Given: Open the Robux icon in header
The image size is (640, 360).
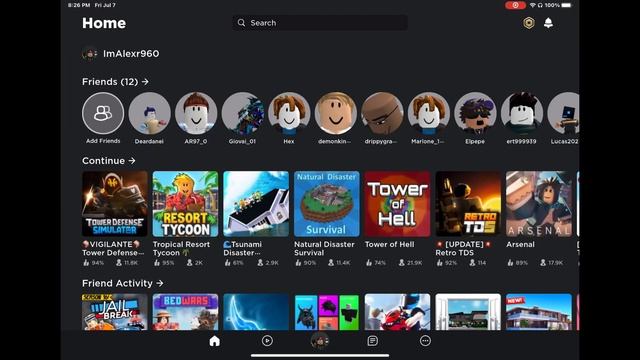Looking at the screenshot, I should coord(529,23).
